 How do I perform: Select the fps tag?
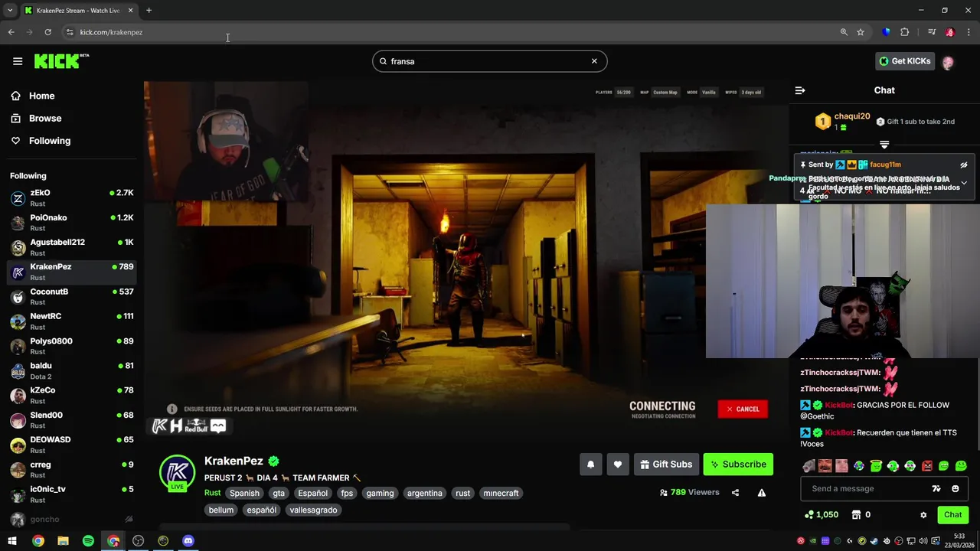(347, 494)
